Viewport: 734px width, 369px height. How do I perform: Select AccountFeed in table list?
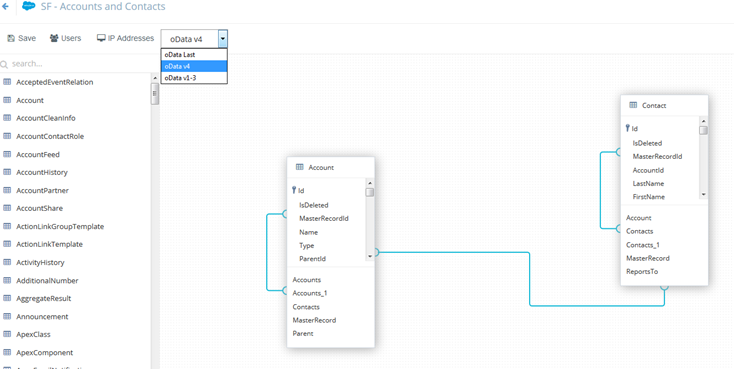pos(38,155)
